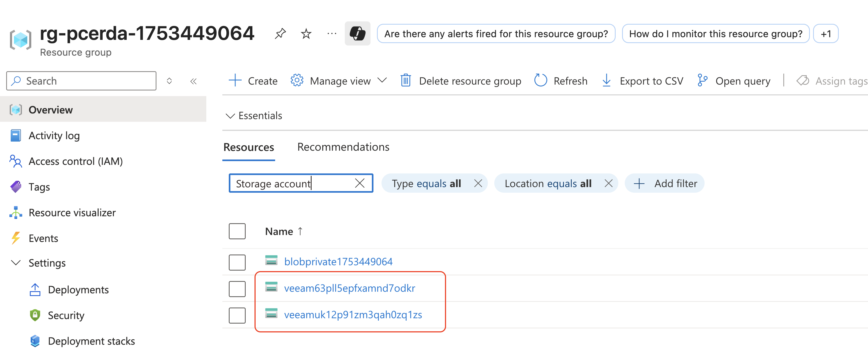Screen dimensions: 868x349
Task: Switch to the Recommendations tab
Action: pos(343,147)
